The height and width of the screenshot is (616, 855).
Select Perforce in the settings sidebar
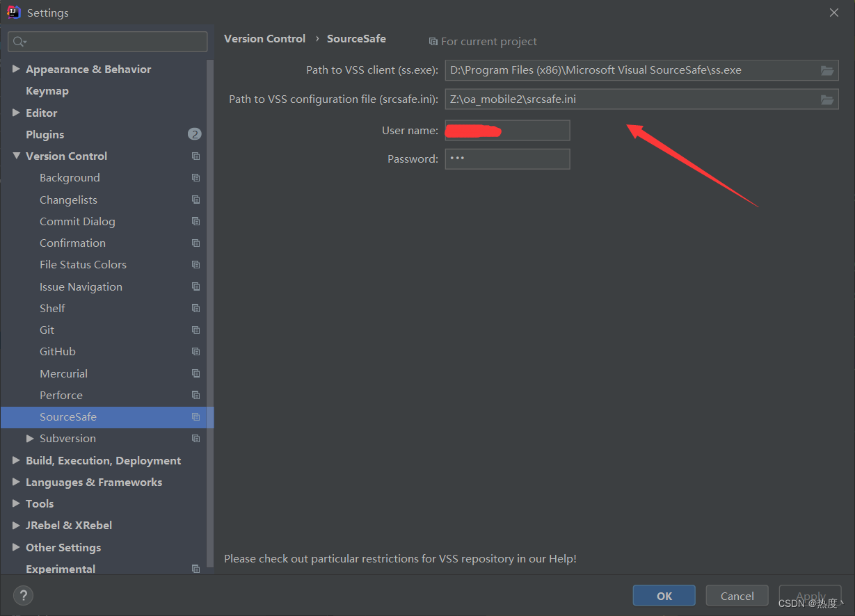tap(61, 395)
